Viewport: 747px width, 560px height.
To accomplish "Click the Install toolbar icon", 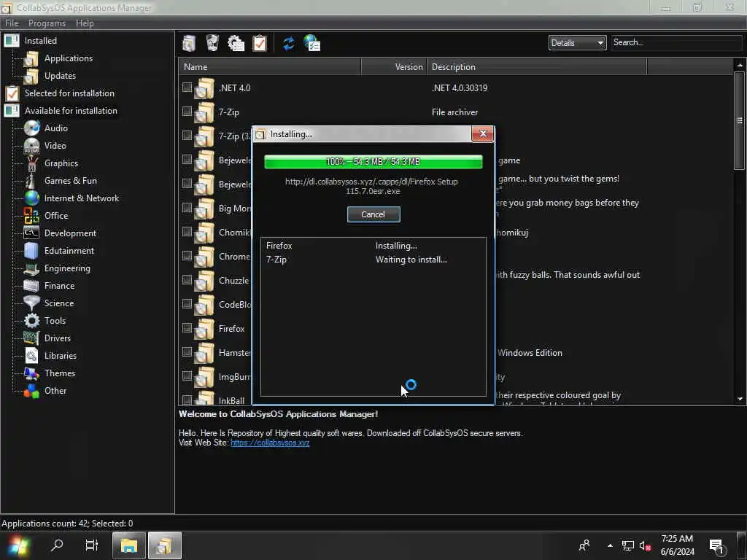I will coord(189,43).
